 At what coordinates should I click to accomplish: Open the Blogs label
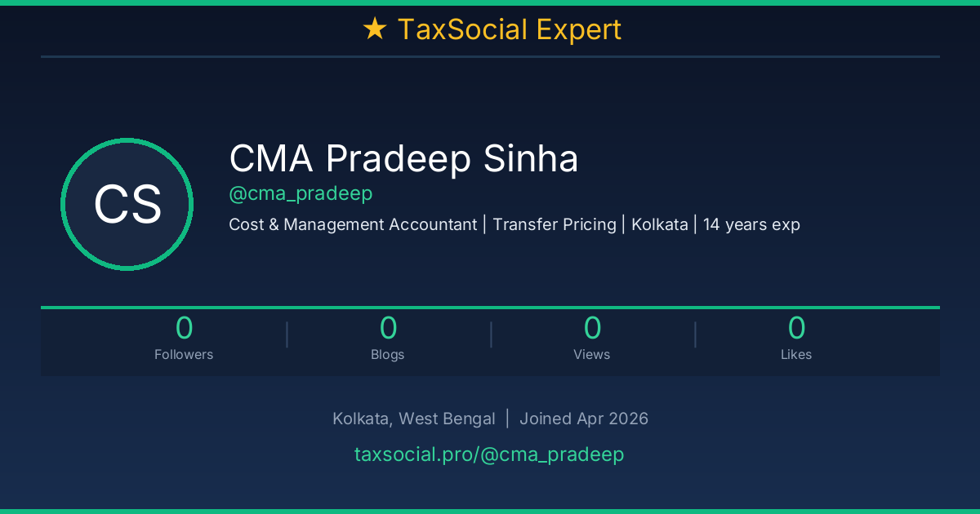[x=388, y=354]
